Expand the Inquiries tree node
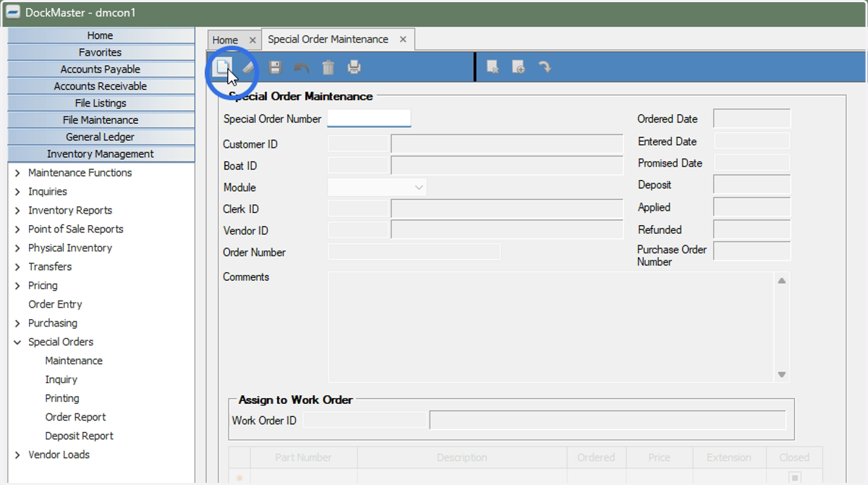The height and width of the screenshot is (485, 868). 17,192
